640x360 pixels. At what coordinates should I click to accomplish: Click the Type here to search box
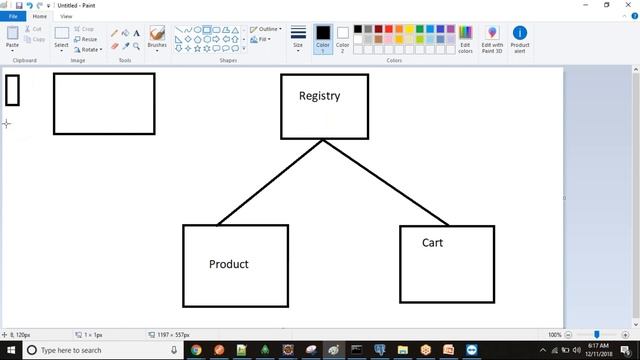103,350
